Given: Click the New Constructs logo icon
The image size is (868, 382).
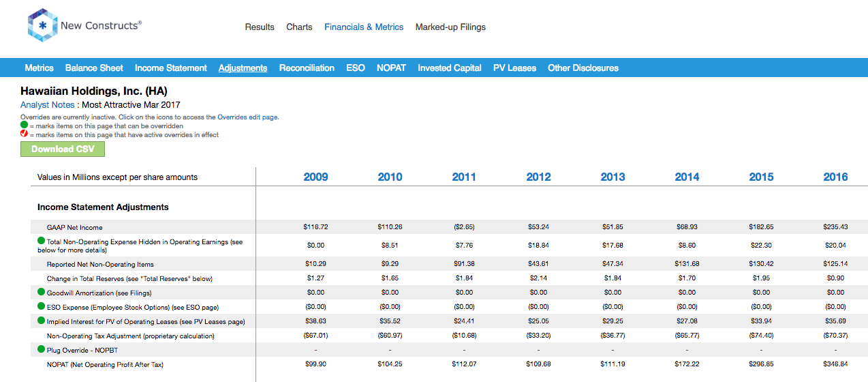Looking at the screenshot, I should [x=42, y=26].
